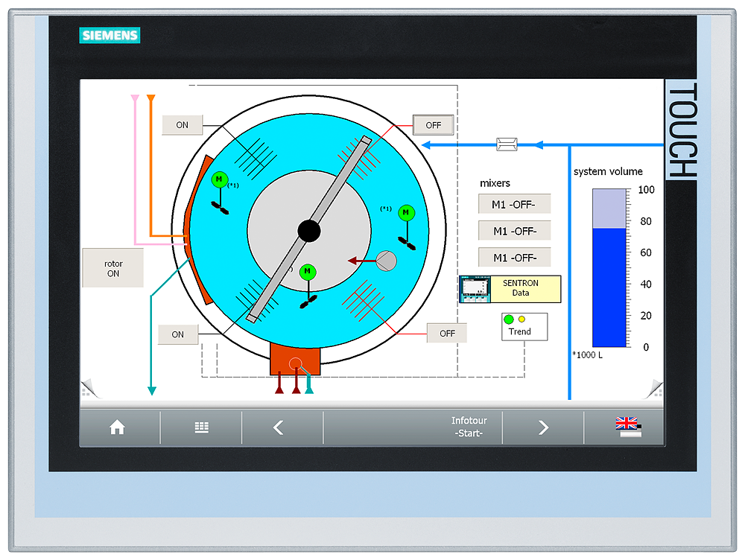Click the SENTRON meter thumbnail image

tap(475, 289)
